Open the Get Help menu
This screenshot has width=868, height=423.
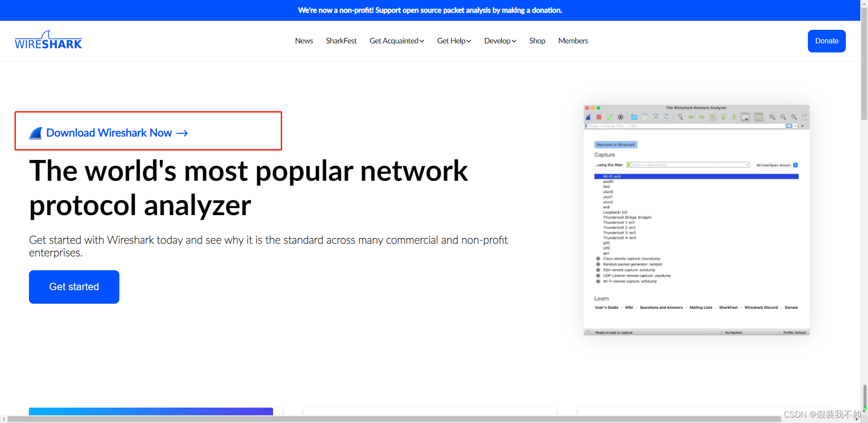point(454,41)
